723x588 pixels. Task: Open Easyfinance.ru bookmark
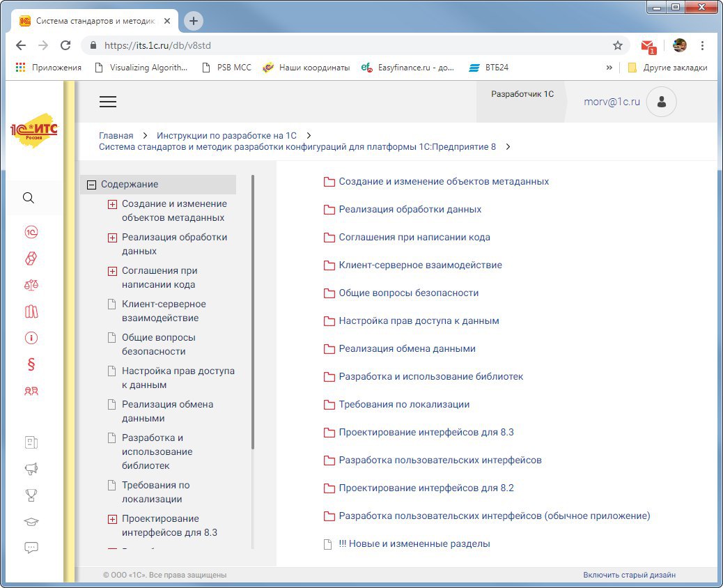(408, 68)
